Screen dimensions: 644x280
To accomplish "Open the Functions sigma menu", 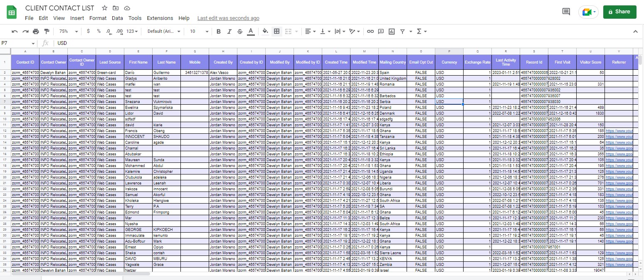I will (422, 32).
